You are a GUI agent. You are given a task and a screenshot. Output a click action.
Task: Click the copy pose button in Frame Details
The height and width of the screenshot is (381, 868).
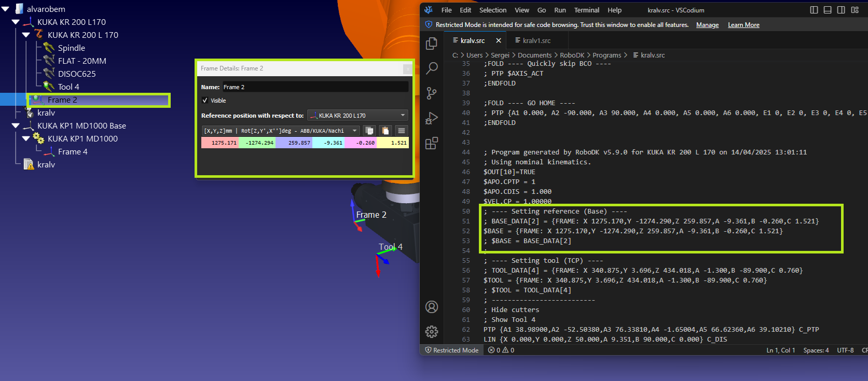coord(369,131)
